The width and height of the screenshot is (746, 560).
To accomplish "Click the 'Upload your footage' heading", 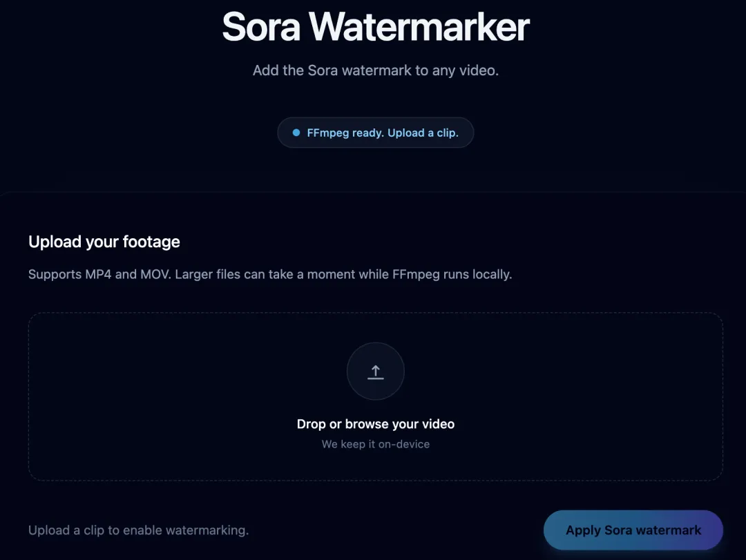I will (x=104, y=242).
